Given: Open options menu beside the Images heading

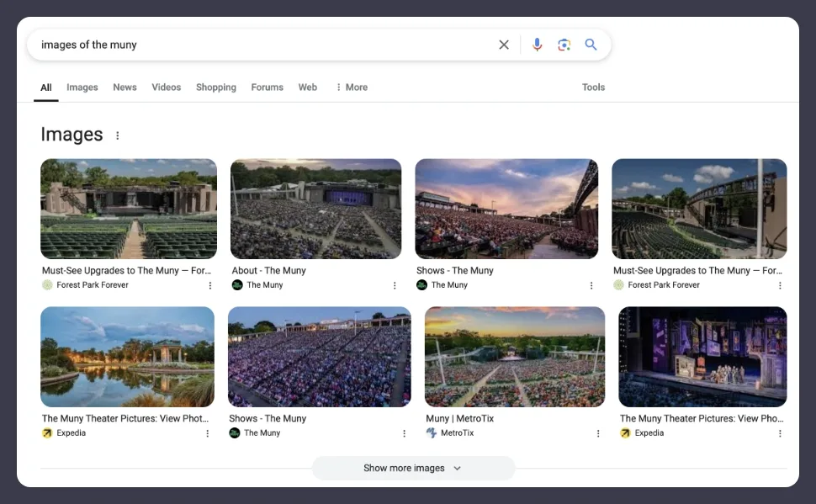Looking at the screenshot, I should 118,135.
